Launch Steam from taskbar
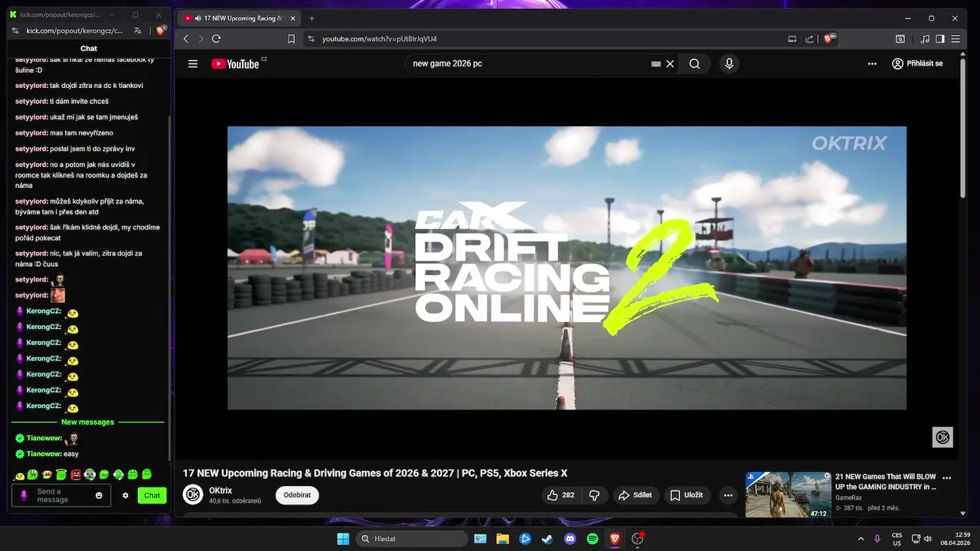The width and height of the screenshot is (980, 551). pyautogui.click(x=547, y=539)
